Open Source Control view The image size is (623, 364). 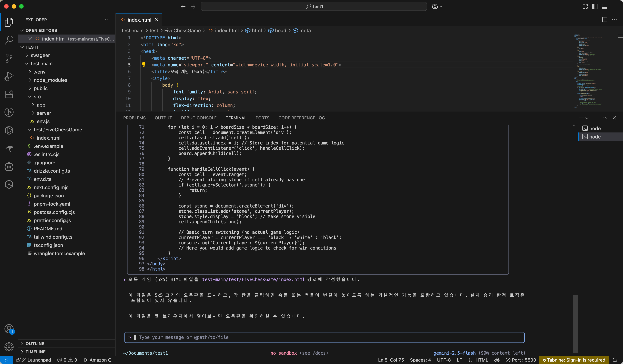pos(9,58)
